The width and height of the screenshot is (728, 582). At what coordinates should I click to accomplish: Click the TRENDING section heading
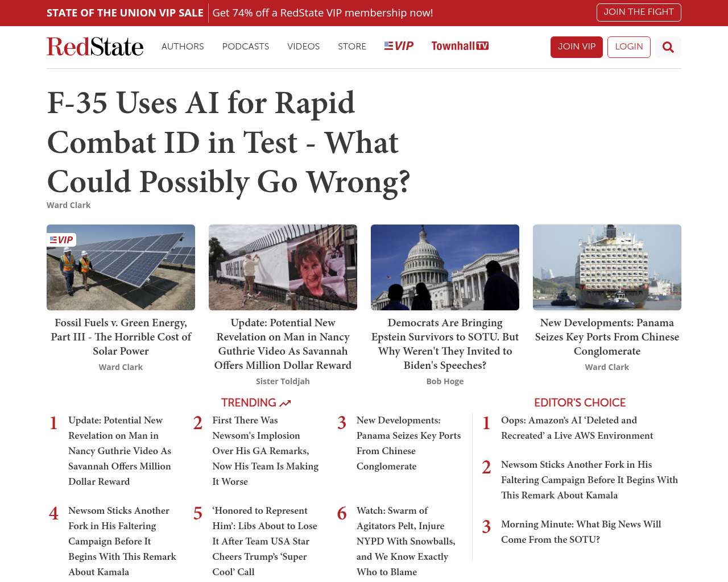click(249, 403)
